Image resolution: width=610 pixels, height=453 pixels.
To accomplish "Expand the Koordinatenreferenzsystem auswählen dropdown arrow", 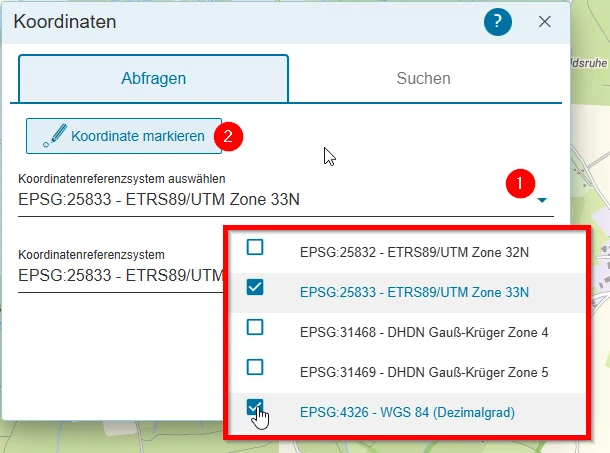I will 542,200.
